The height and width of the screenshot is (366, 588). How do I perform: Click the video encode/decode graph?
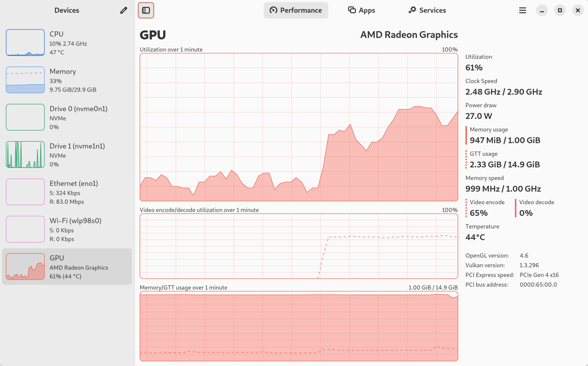click(299, 246)
